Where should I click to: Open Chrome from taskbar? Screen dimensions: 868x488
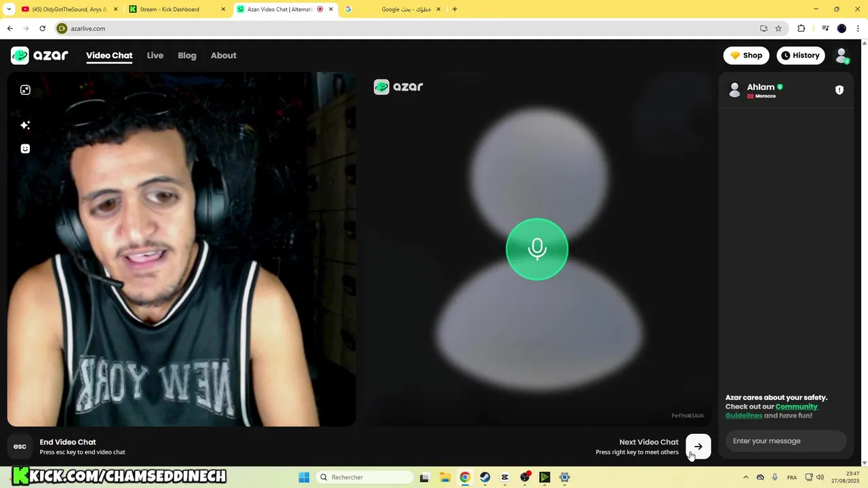(465, 477)
